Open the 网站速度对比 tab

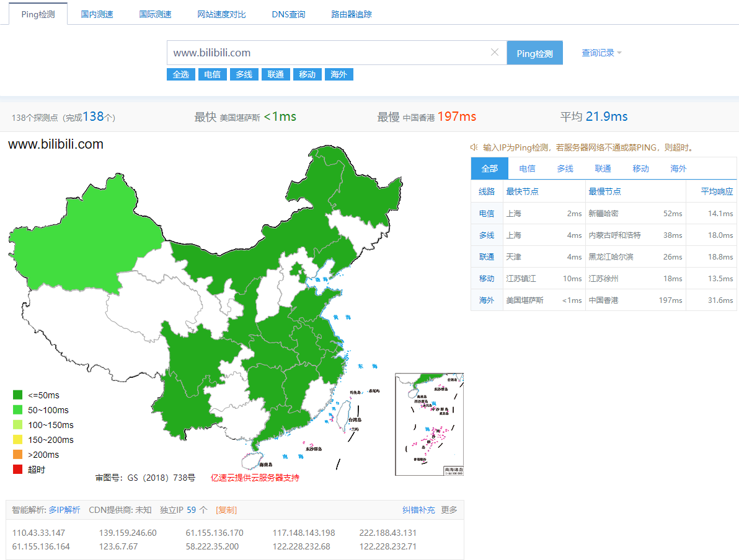click(221, 14)
